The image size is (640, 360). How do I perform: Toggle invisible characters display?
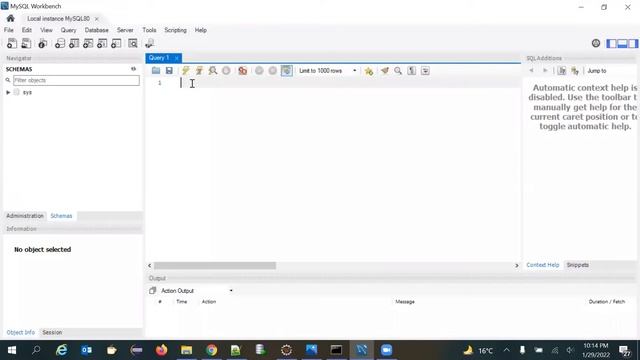(x=411, y=71)
